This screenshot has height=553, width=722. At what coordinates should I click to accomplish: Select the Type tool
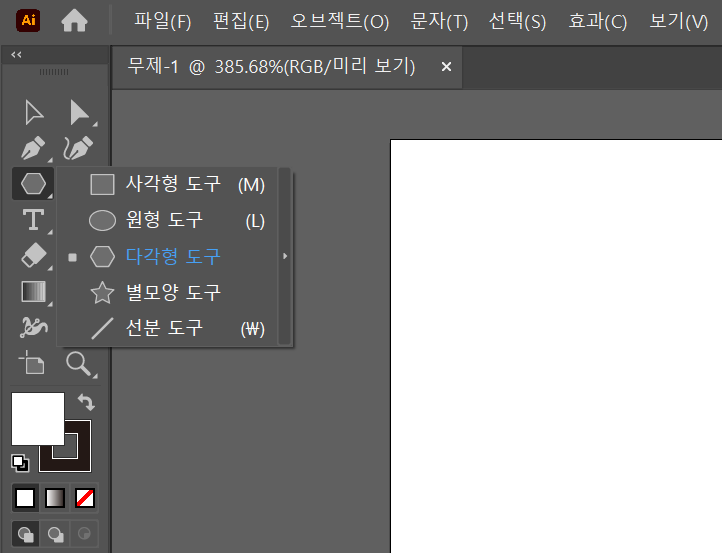tap(34, 220)
